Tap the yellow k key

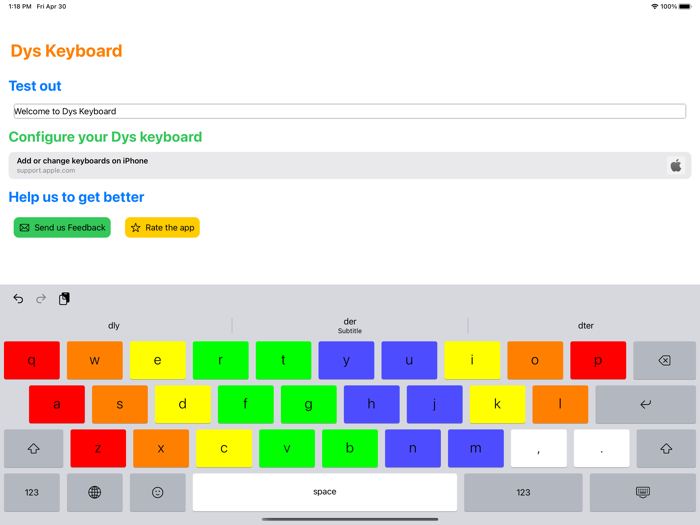pyautogui.click(x=497, y=404)
